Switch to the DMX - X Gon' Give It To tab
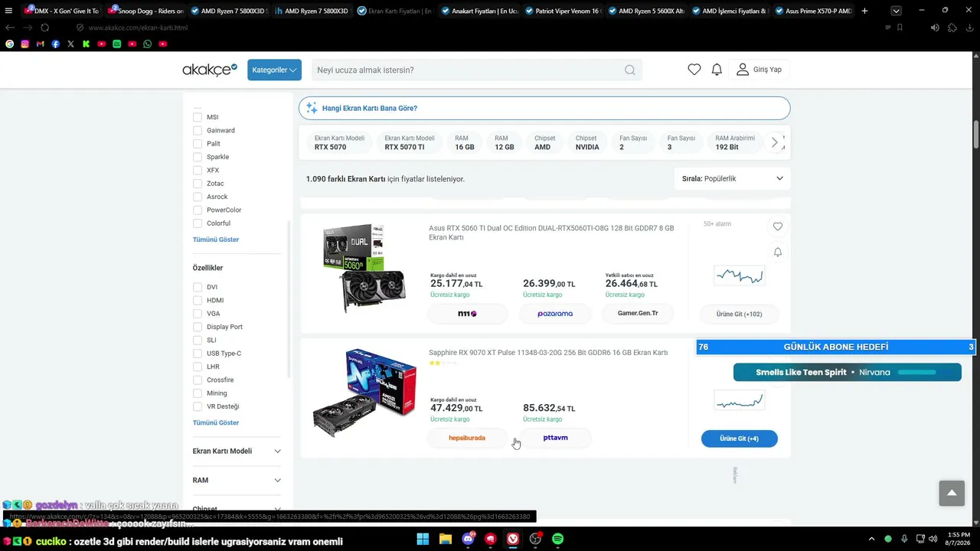 pyautogui.click(x=63, y=11)
